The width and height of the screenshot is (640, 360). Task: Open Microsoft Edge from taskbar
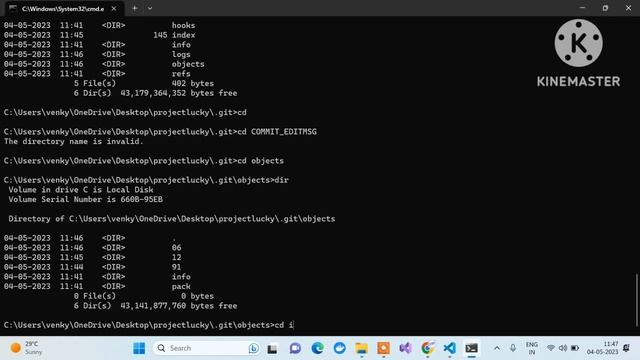[318, 348]
